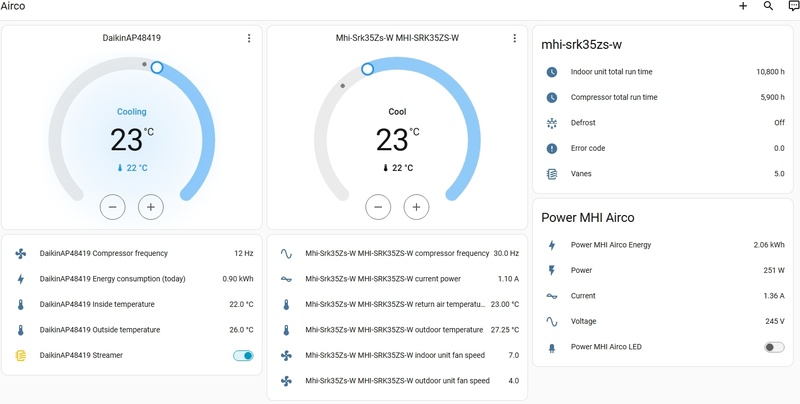Click the Error code alert icon
The width and height of the screenshot is (800, 404).
(x=552, y=148)
